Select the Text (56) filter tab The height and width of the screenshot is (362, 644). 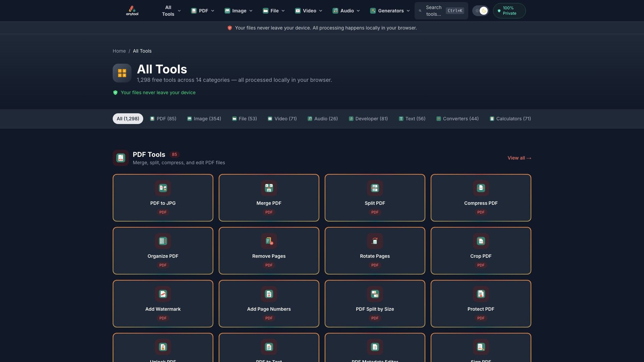tap(412, 119)
